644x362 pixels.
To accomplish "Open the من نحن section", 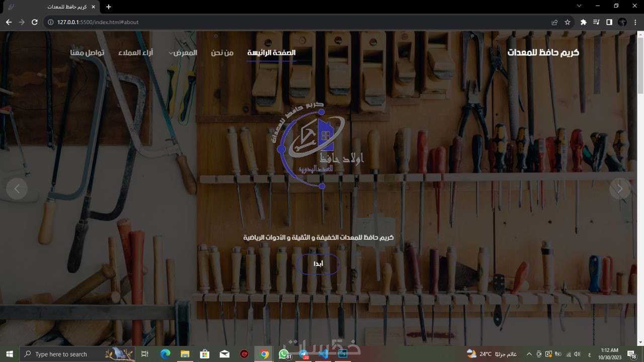I will [x=222, y=53].
